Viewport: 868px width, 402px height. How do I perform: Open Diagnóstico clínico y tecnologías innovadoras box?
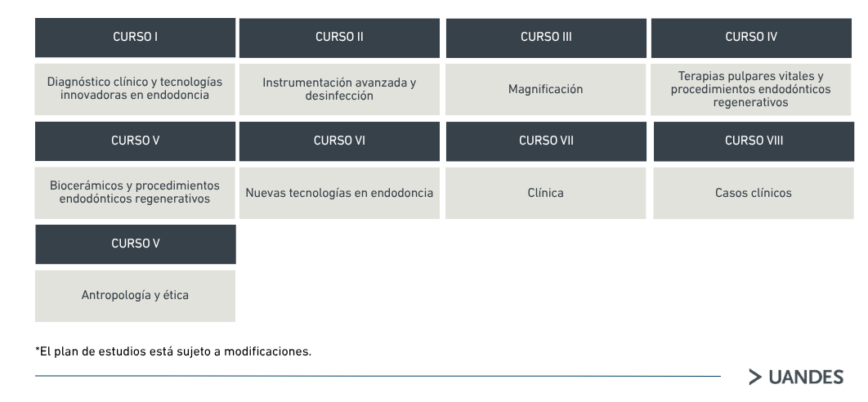pyautogui.click(x=135, y=89)
